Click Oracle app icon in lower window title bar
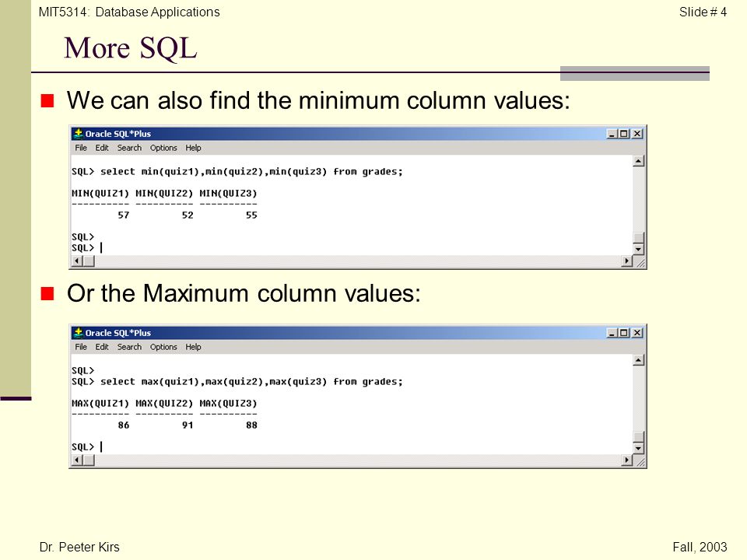747x560 pixels. 78,333
